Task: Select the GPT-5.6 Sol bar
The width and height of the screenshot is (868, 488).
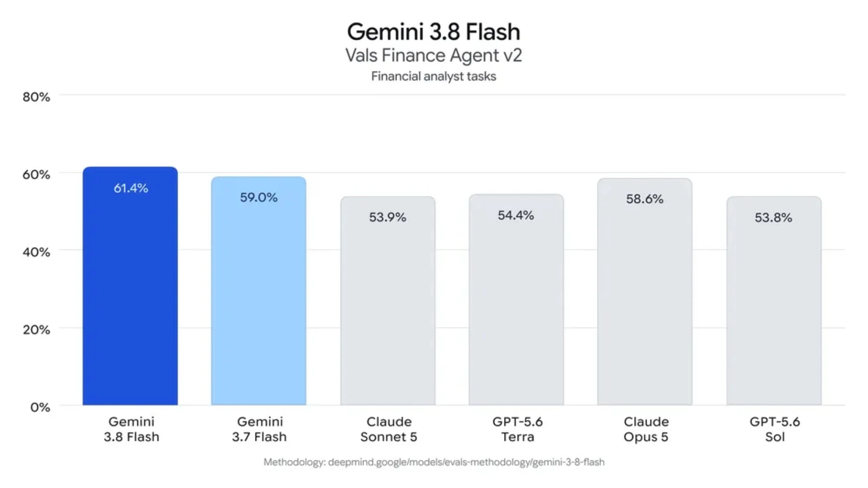Action: click(x=774, y=300)
